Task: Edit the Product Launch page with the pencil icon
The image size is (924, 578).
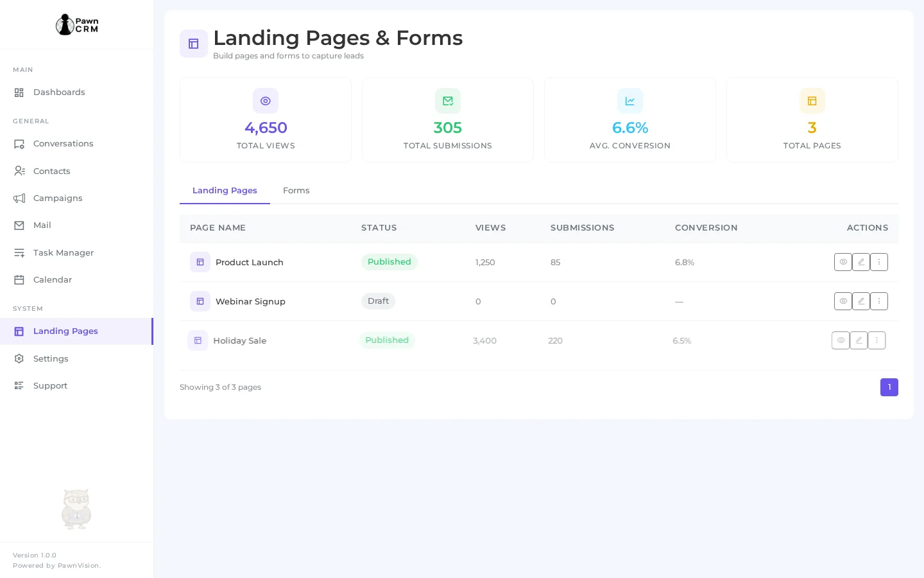Action: point(861,262)
